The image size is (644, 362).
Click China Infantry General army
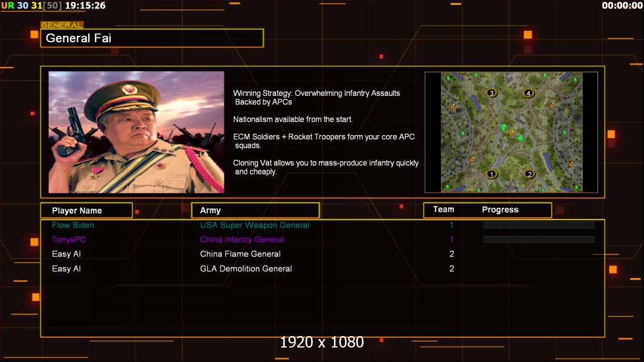pyautogui.click(x=242, y=240)
